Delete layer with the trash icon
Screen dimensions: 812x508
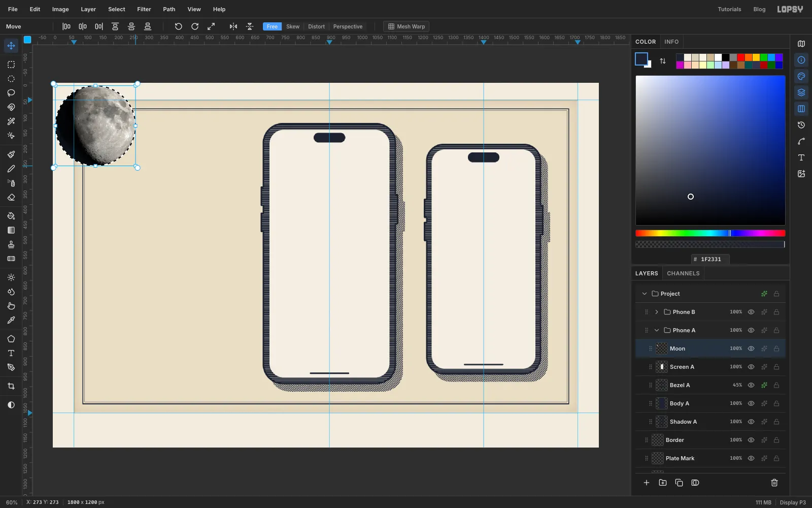(774, 483)
